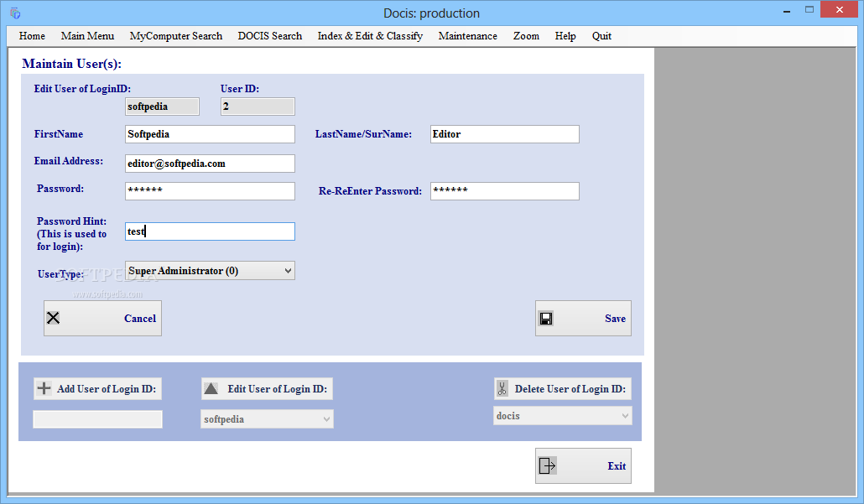The height and width of the screenshot is (504, 864).
Task: Expand the Edit User softpedia dropdown
Action: [267, 419]
